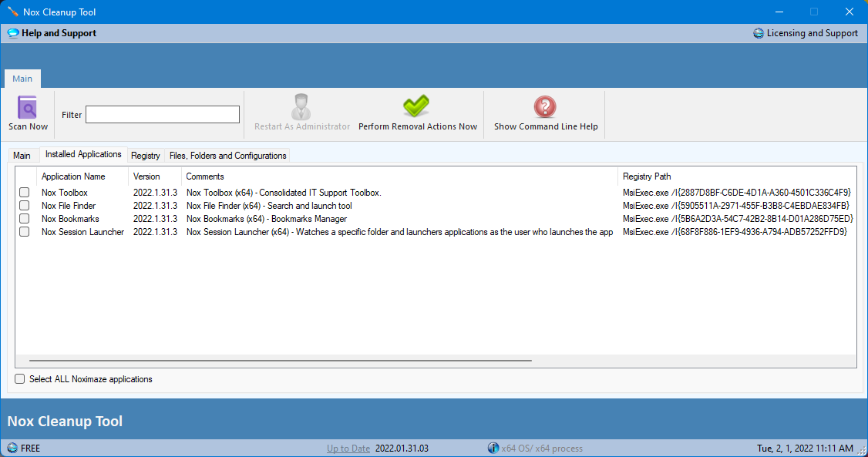Select the Nox Session Launcher application name

pyautogui.click(x=83, y=232)
